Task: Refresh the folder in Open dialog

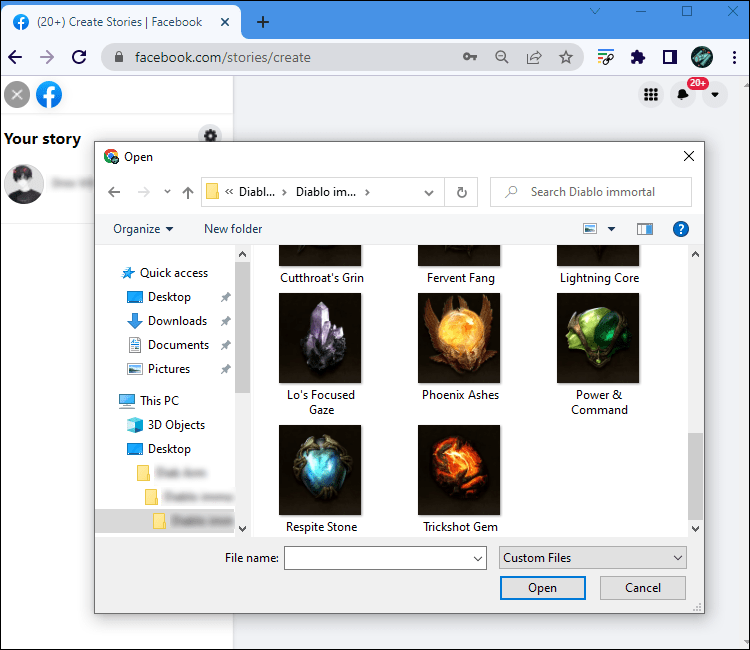Action: [x=461, y=192]
